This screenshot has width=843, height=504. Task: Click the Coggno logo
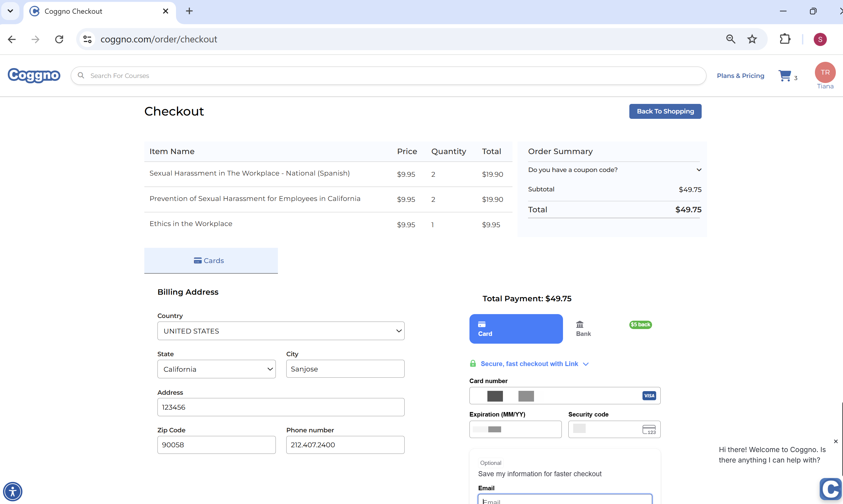click(x=34, y=76)
